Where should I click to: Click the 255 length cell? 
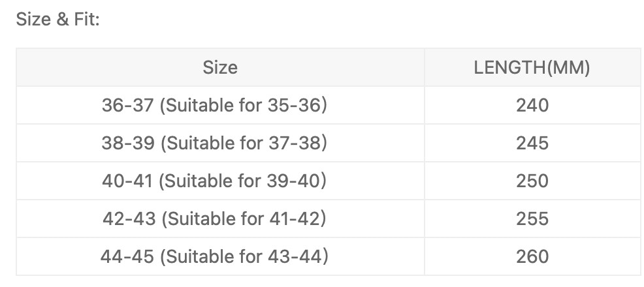[532, 219]
